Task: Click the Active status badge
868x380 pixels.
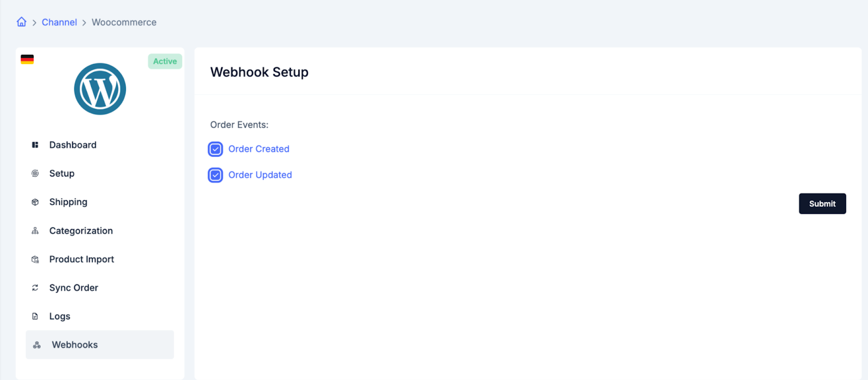Action: pos(165,61)
